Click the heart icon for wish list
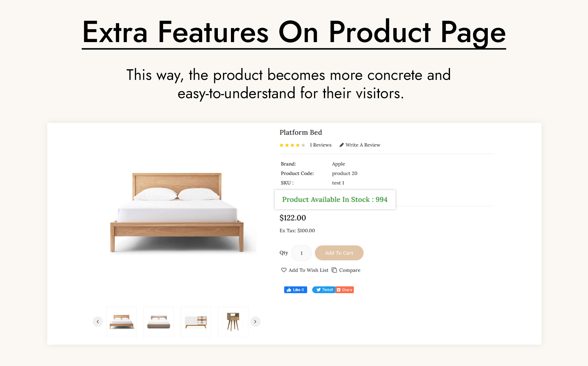This screenshot has width=588, height=366. click(284, 270)
